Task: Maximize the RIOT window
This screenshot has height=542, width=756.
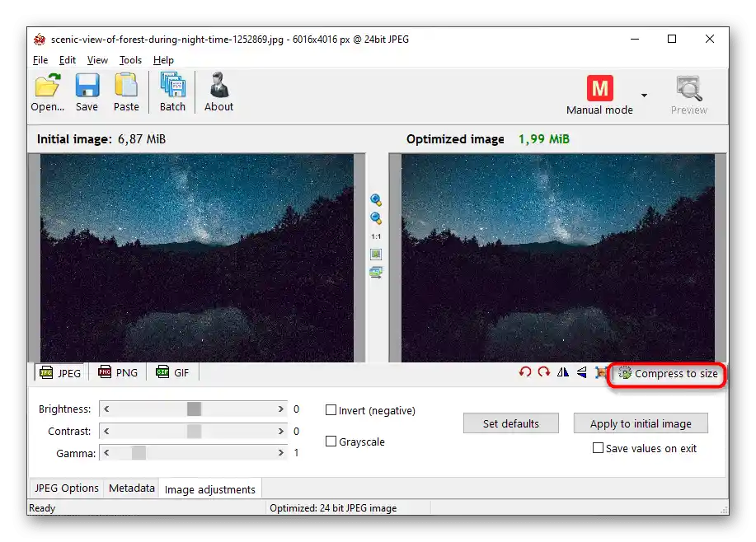Action: pyautogui.click(x=672, y=39)
